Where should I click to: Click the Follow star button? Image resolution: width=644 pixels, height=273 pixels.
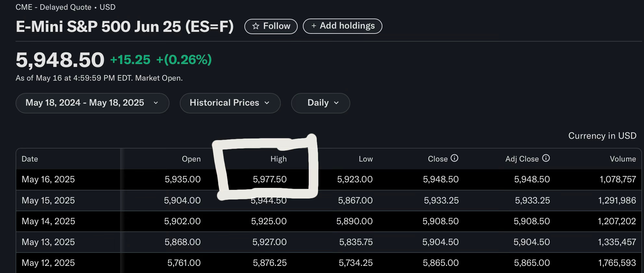(x=271, y=26)
